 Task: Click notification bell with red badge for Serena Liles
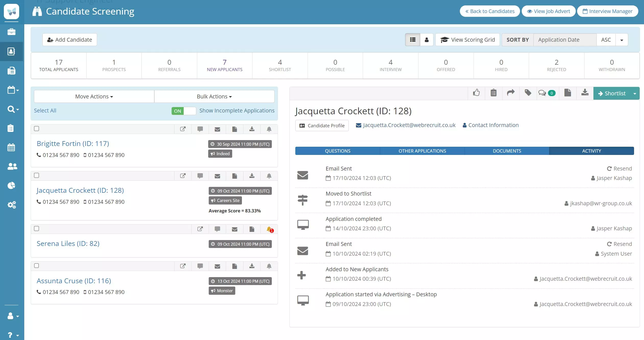pos(269,229)
